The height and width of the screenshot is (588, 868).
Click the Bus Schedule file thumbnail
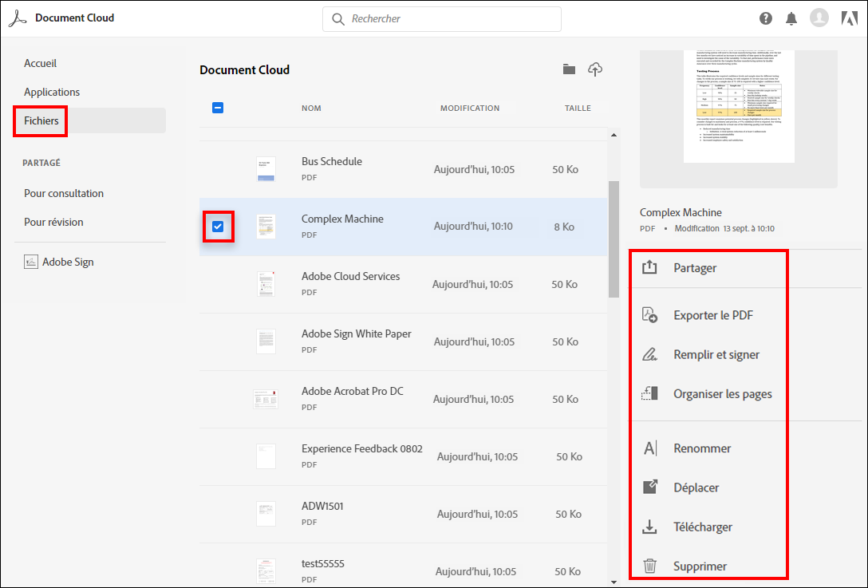point(266,169)
